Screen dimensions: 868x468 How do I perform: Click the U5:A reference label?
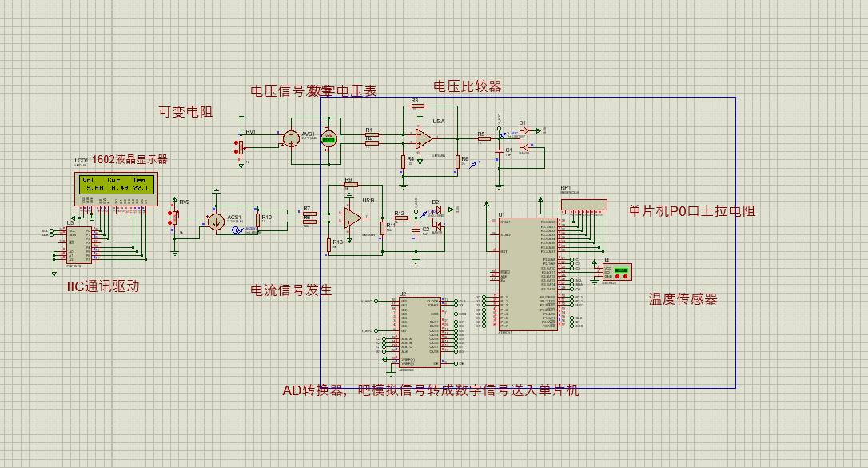(x=439, y=122)
